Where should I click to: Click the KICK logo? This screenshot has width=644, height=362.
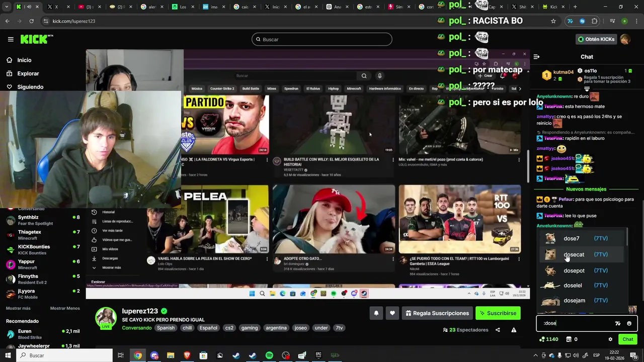[37, 39]
